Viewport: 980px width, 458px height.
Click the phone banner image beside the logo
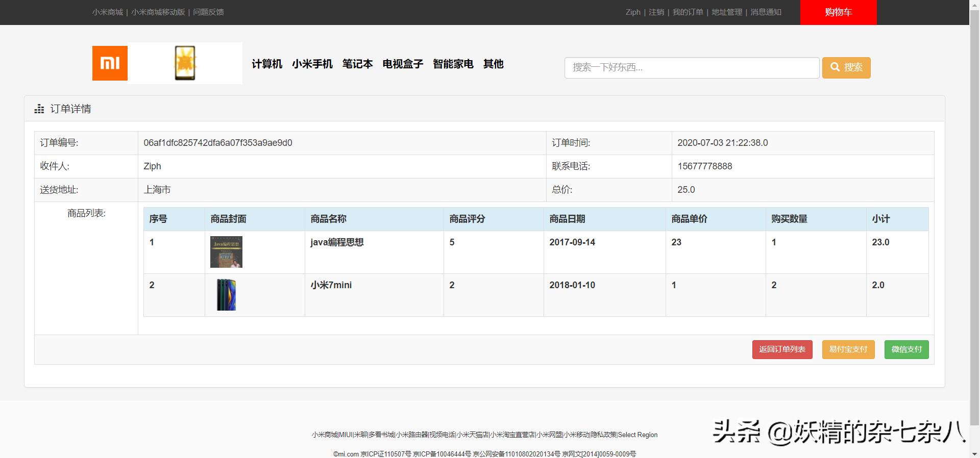(x=185, y=63)
